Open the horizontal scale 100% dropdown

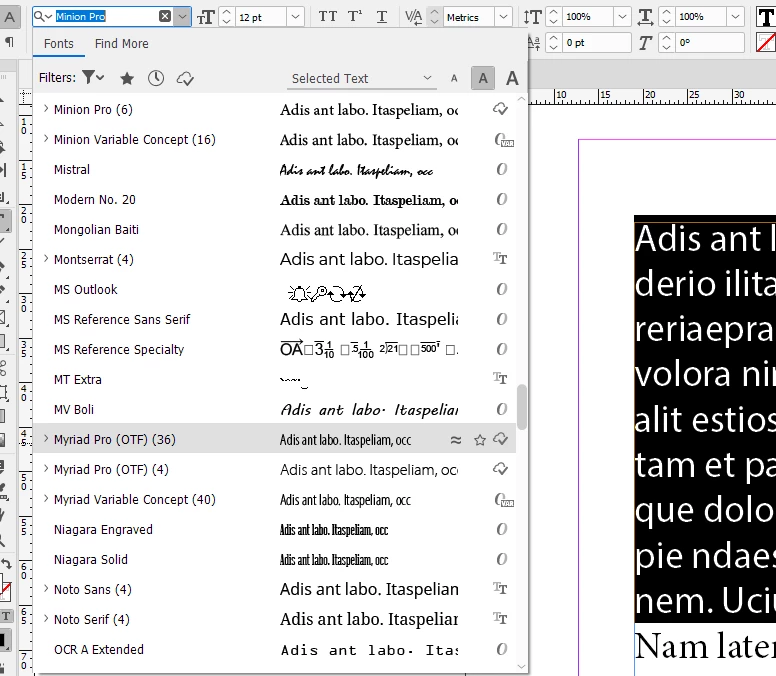(736, 17)
